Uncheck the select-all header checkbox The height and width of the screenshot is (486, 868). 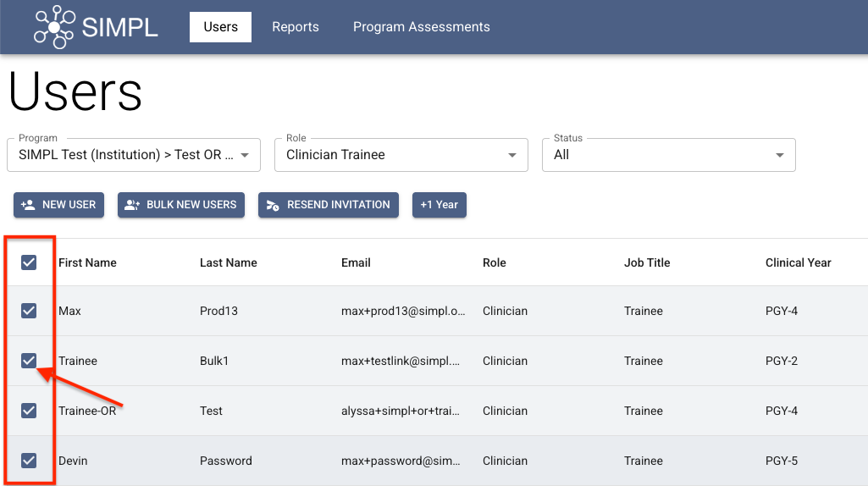coord(29,262)
